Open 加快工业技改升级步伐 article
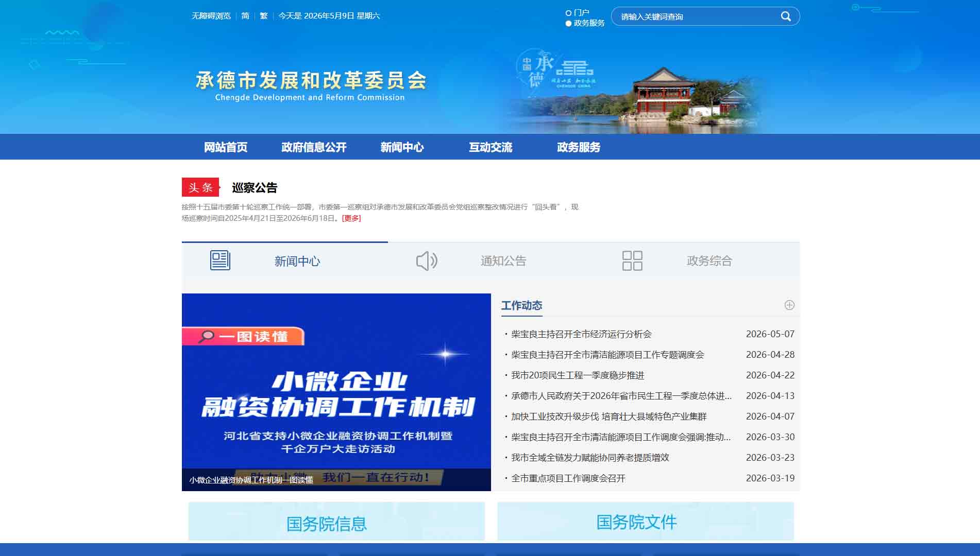Screen dimensions: 980x556 [609, 416]
